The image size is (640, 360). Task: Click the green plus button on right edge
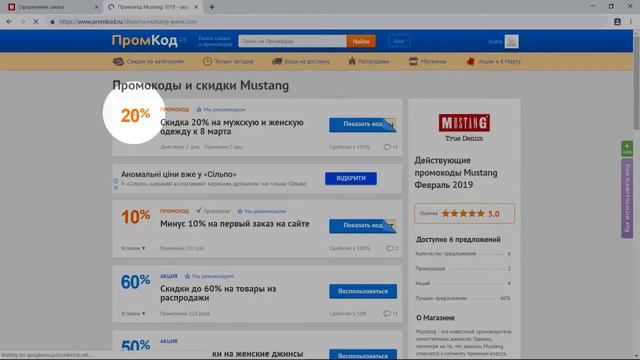point(627,149)
